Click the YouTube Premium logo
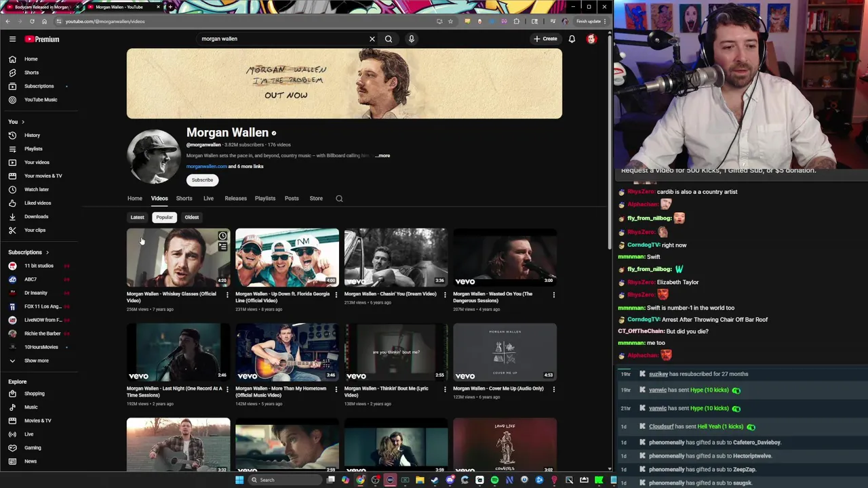The height and width of the screenshot is (488, 868). pos(42,39)
